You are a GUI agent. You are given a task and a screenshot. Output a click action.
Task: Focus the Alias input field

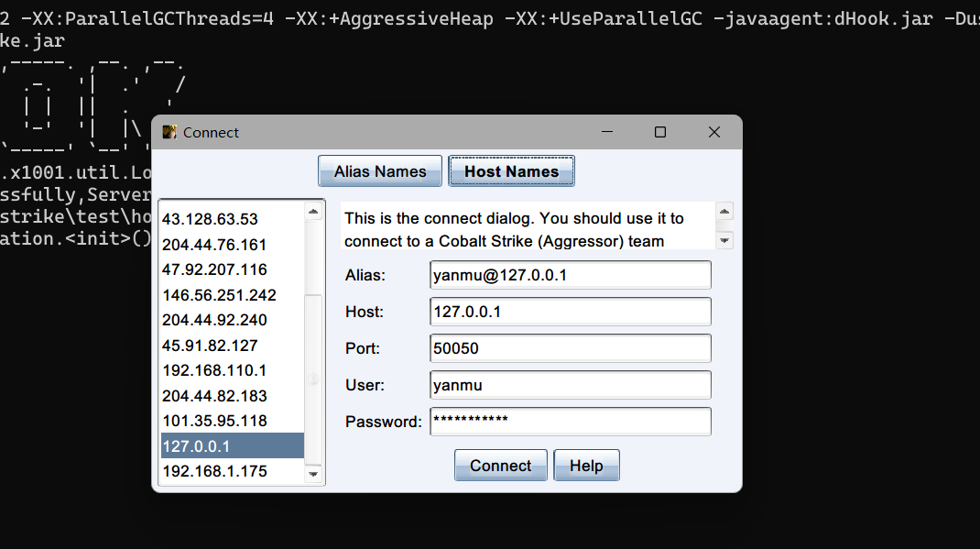tap(570, 275)
